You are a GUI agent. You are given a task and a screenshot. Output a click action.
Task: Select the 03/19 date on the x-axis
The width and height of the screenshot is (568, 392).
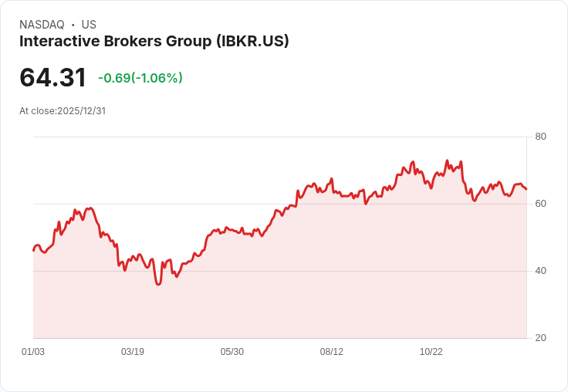133,352
